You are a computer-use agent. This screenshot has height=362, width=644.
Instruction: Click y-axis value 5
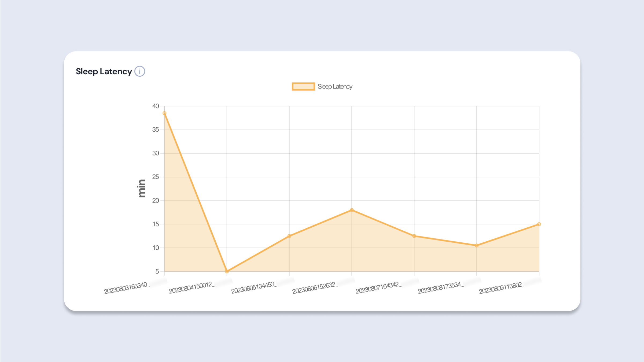[157, 271]
